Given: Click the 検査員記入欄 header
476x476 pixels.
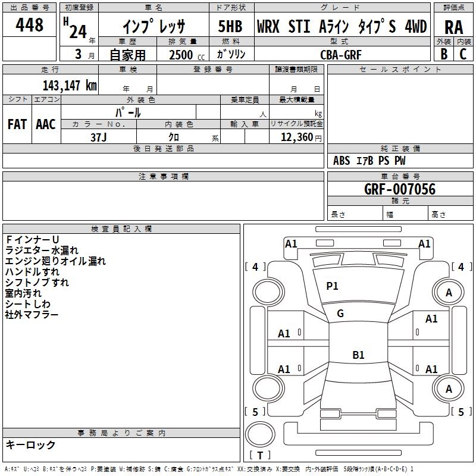Looking at the screenshot, I should pyautogui.click(x=121, y=229).
